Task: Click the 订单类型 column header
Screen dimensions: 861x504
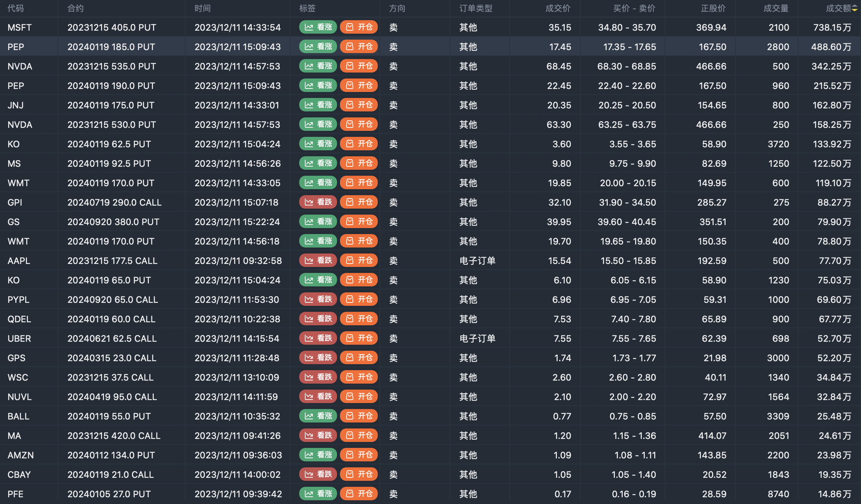Action: [x=476, y=9]
